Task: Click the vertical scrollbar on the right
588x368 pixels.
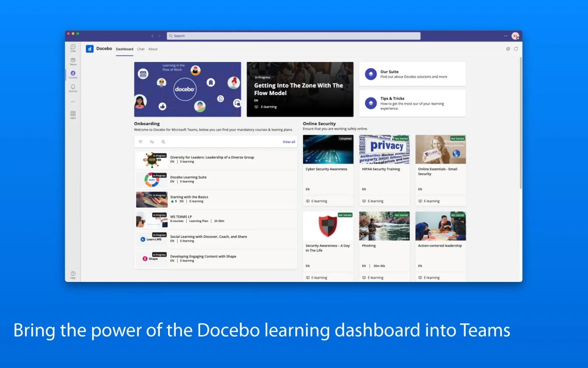Action: tap(520, 123)
